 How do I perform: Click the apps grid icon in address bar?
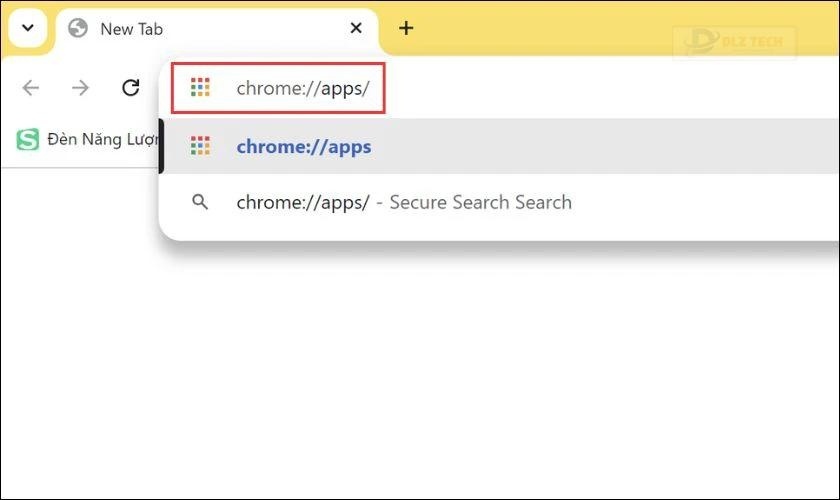click(200, 88)
